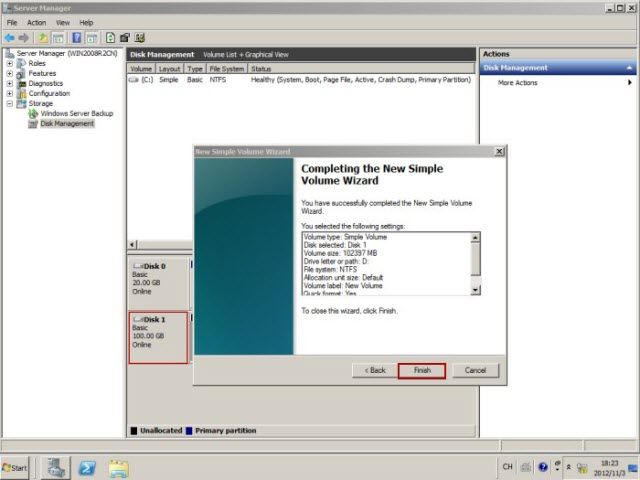Click 'Drive letter or path: D:' line
The width and height of the screenshot is (640, 480).
click(336, 261)
